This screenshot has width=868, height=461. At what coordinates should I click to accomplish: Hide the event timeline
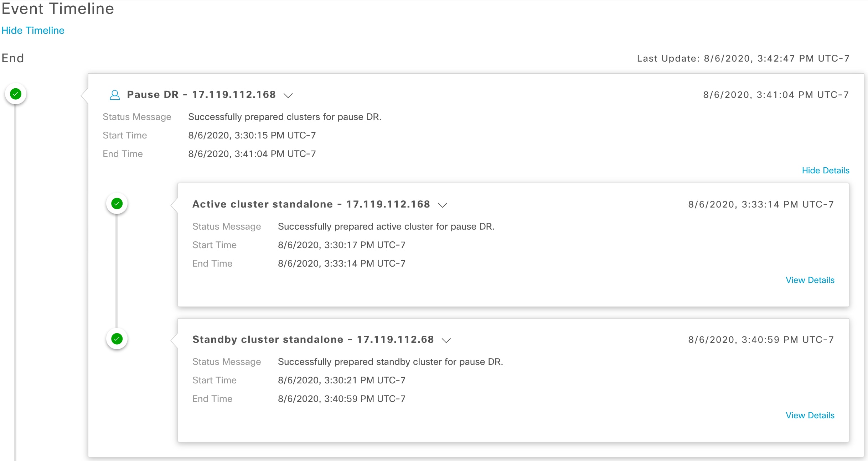pos(33,31)
